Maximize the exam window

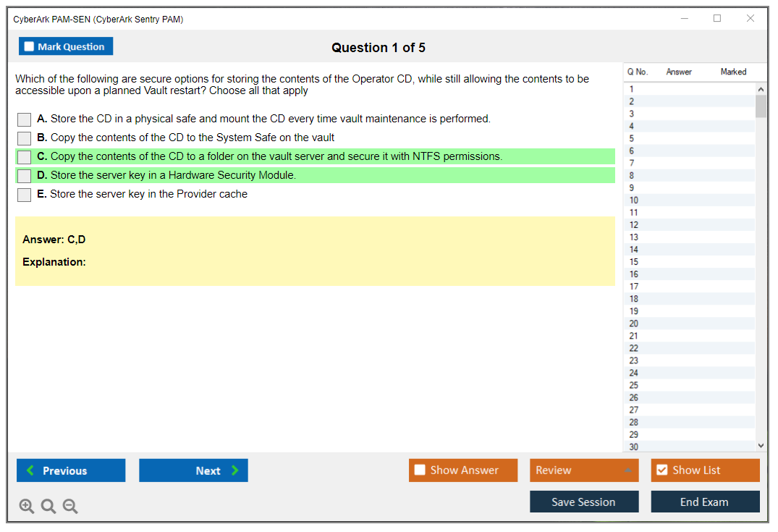point(716,19)
